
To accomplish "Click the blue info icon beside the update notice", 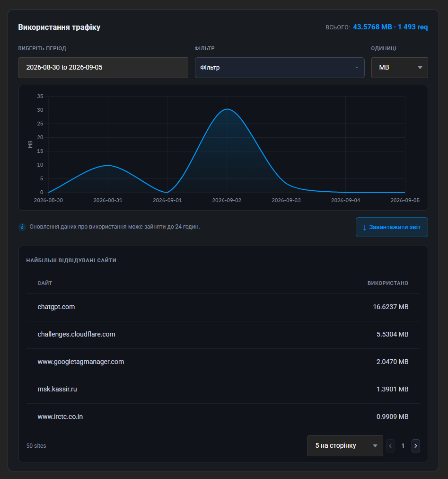I will pos(22,227).
